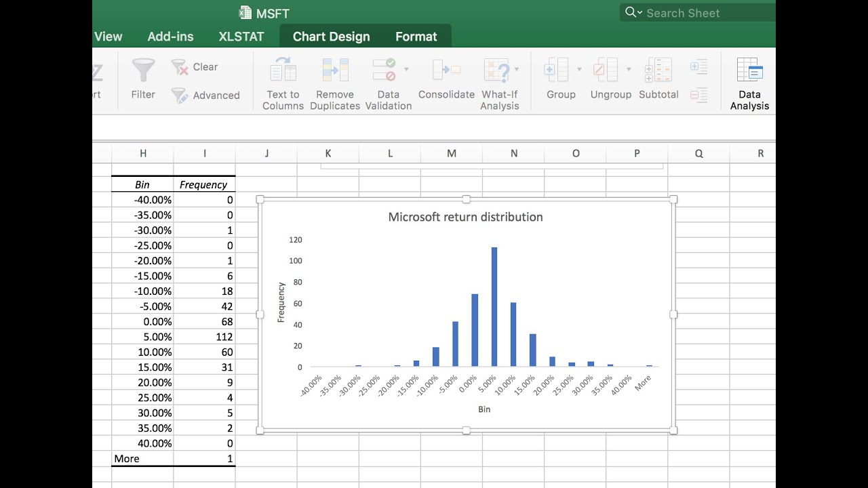Click the Search Sheet magnifier icon
The width and height of the screenshot is (868, 488).
point(631,12)
